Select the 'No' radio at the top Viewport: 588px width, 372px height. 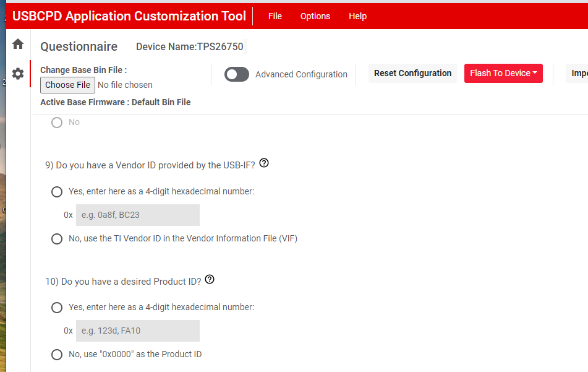coord(57,123)
